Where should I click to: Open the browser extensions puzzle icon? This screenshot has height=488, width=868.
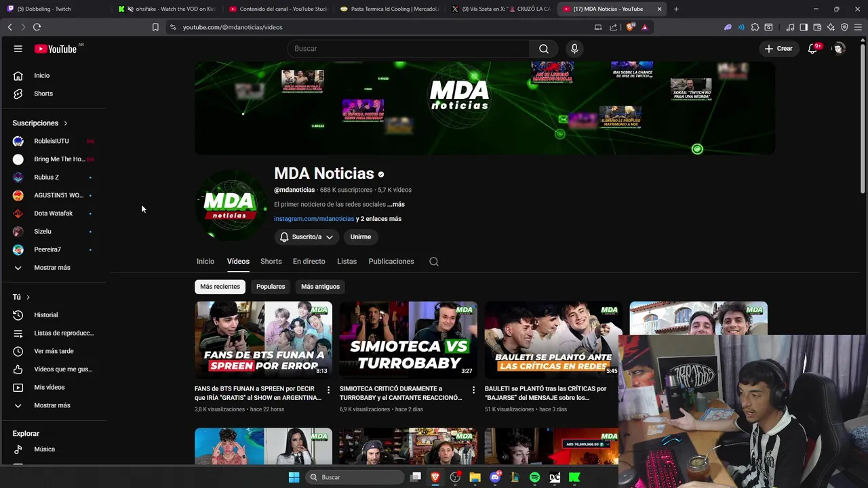(755, 27)
